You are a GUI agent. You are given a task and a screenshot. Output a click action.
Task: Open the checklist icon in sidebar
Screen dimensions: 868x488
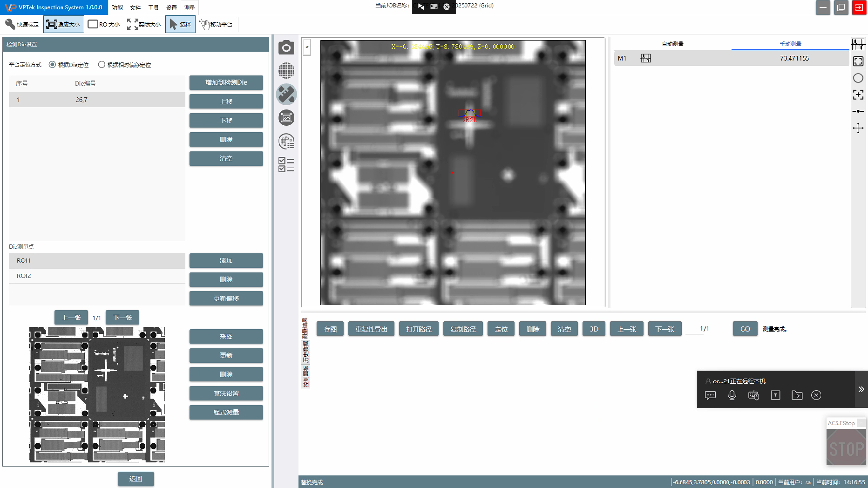click(286, 165)
